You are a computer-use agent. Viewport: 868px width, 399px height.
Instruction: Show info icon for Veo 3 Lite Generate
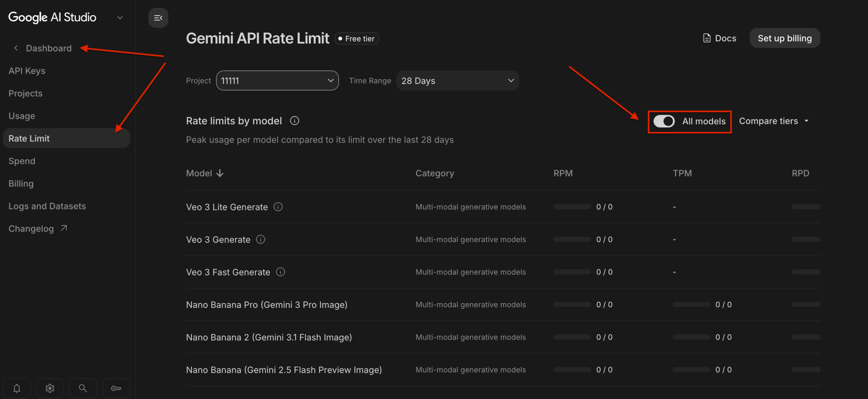(x=278, y=207)
